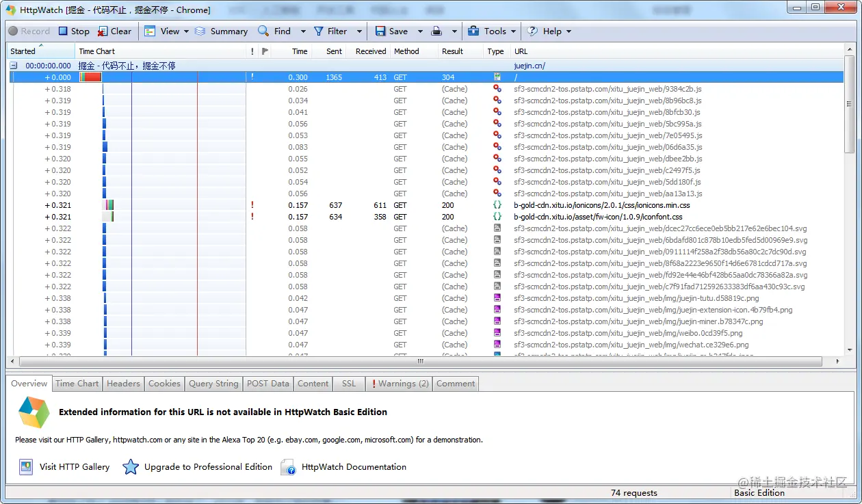The image size is (862, 504).
Task: Select the ionicons.min.css request row
Action: 426,205
